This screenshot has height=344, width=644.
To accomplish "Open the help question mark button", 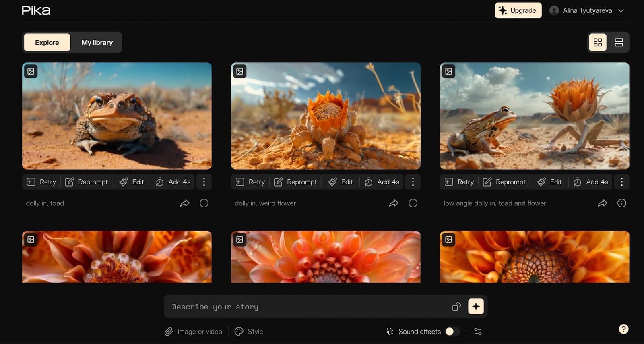I will coord(623,329).
